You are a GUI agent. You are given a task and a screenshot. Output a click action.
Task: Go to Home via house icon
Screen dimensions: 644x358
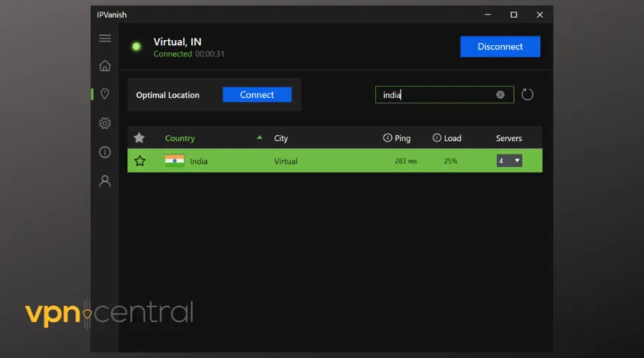pyautogui.click(x=104, y=66)
